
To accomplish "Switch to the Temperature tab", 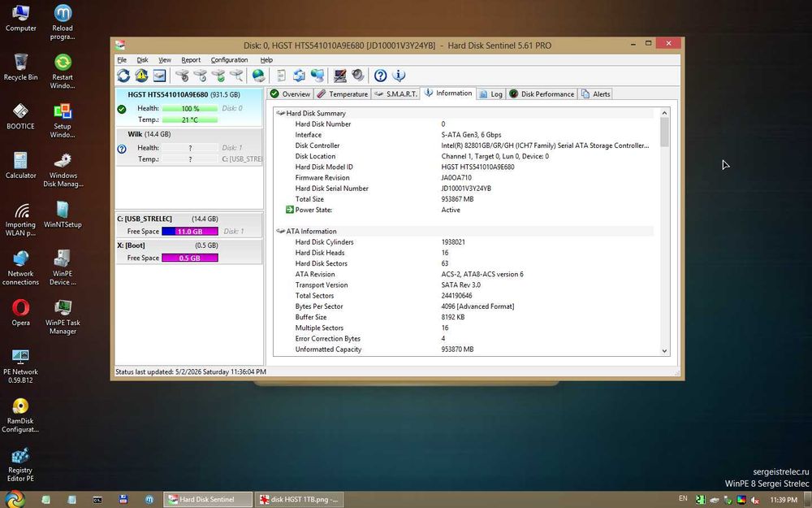I will click(343, 93).
